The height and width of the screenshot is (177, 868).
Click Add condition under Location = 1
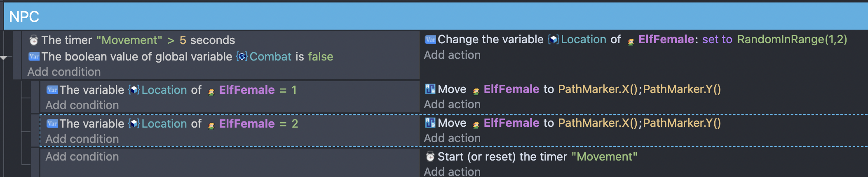[x=82, y=105]
